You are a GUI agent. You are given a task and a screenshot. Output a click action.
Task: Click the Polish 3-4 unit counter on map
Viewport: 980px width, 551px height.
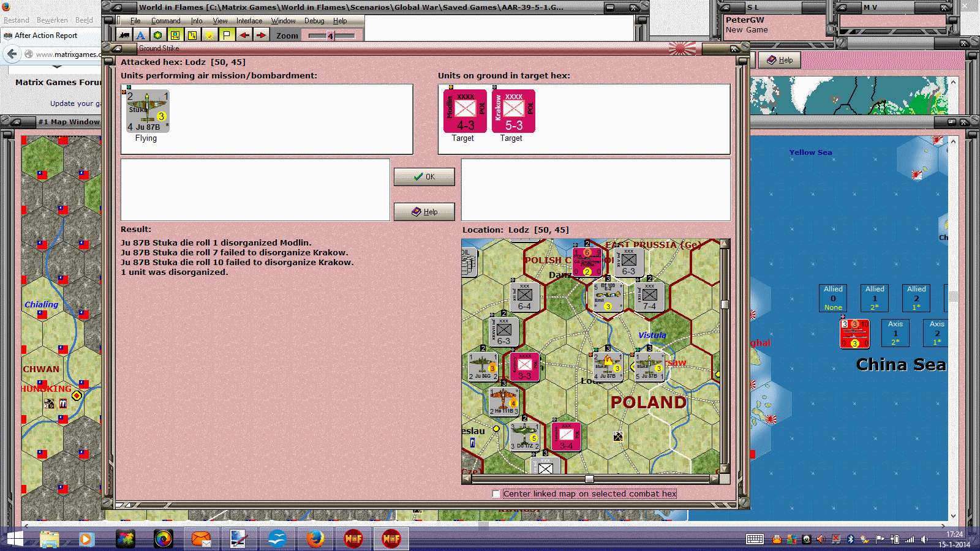point(566,436)
